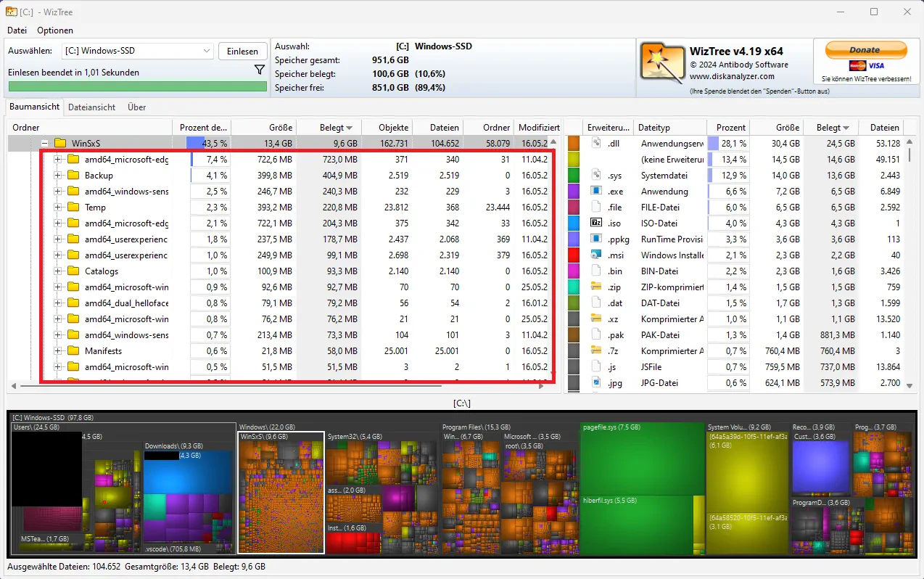Screen dimensions: 924x579
Task: Click the .msi installer file icon
Action: (x=597, y=255)
